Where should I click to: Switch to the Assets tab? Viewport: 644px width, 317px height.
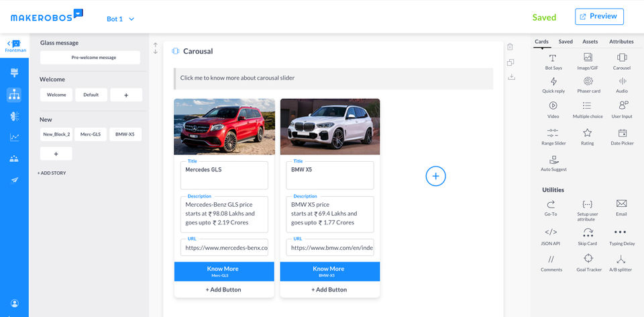[x=590, y=42]
